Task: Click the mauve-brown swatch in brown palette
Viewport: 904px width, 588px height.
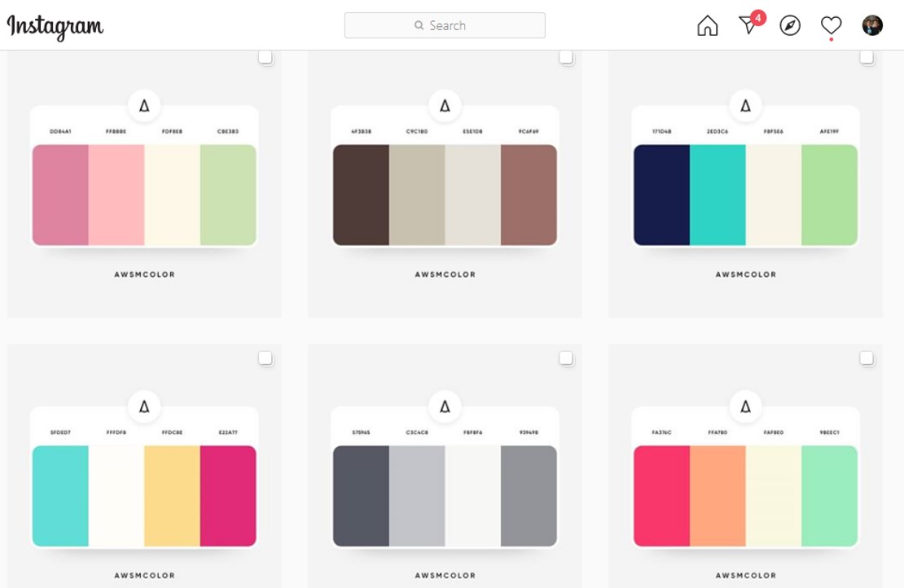Action: (529, 195)
